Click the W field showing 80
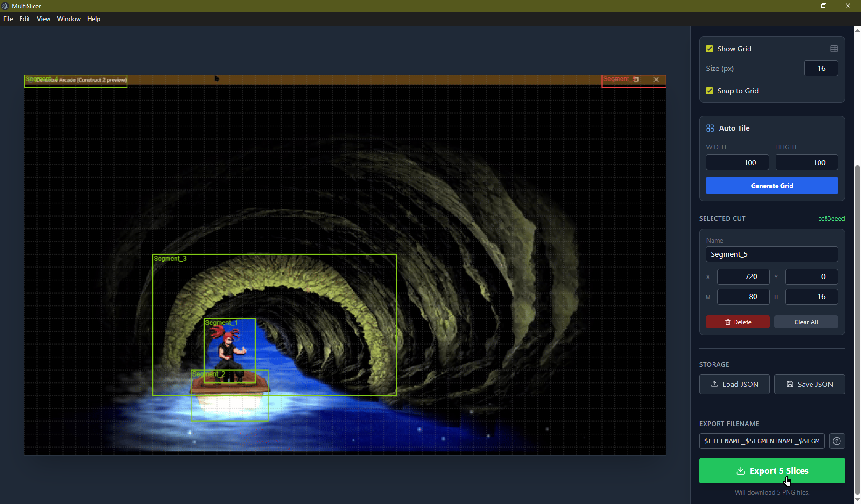 743,297
